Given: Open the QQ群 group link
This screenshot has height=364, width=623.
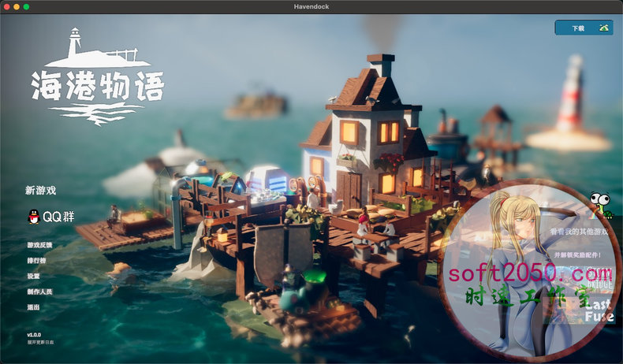Looking at the screenshot, I should tap(58, 217).
